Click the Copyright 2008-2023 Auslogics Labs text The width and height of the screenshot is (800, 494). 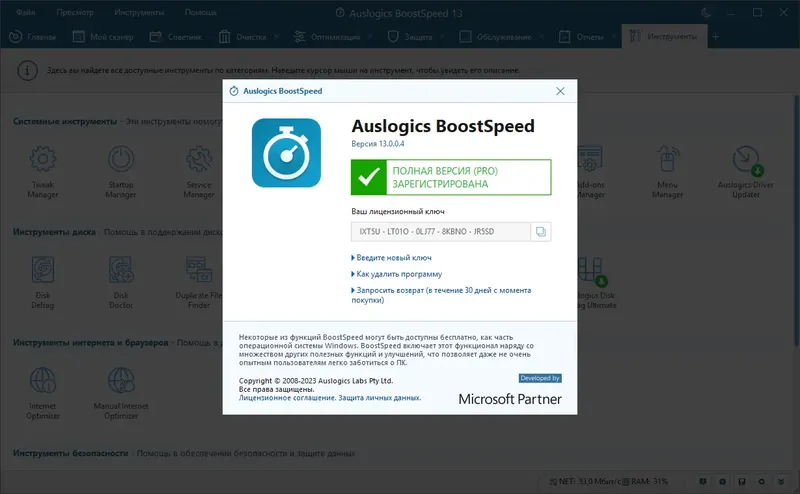316,381
